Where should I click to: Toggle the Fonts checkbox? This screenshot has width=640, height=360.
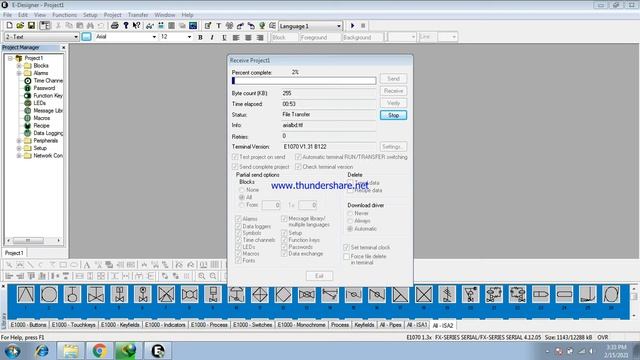(238, 260)
